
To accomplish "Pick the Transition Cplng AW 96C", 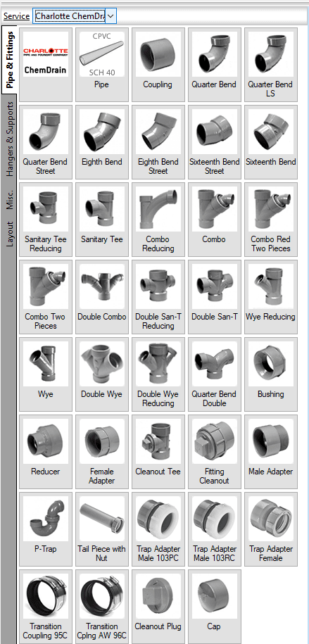I will coord(102,607).
